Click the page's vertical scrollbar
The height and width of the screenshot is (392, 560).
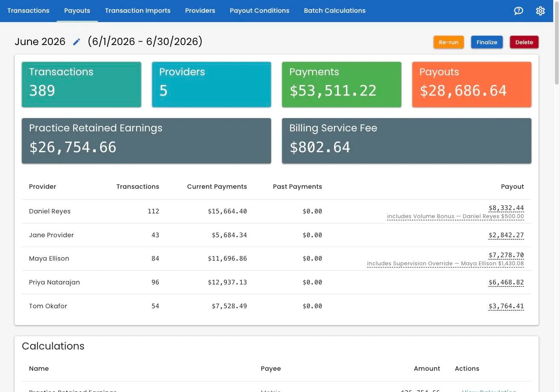pos(557,43)
